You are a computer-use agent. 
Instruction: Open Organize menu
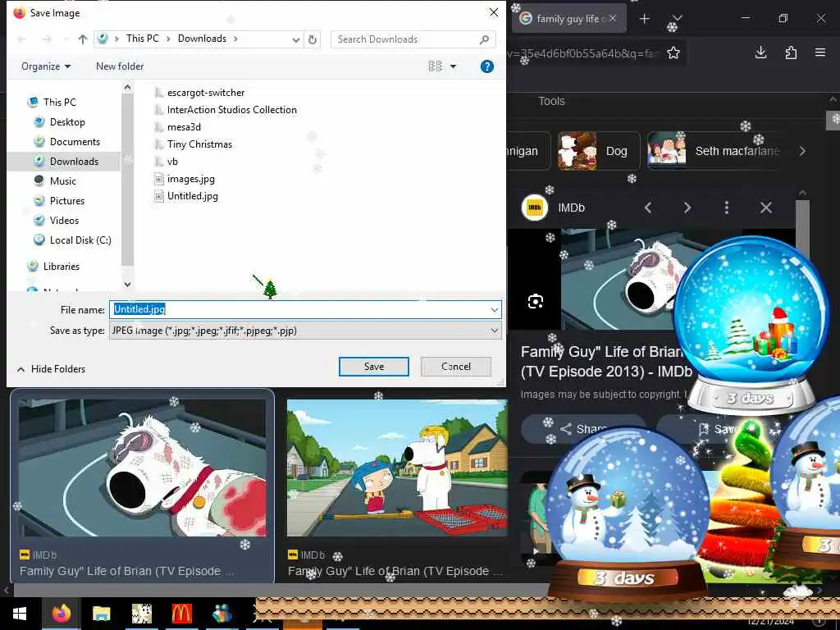coord(46,66)
